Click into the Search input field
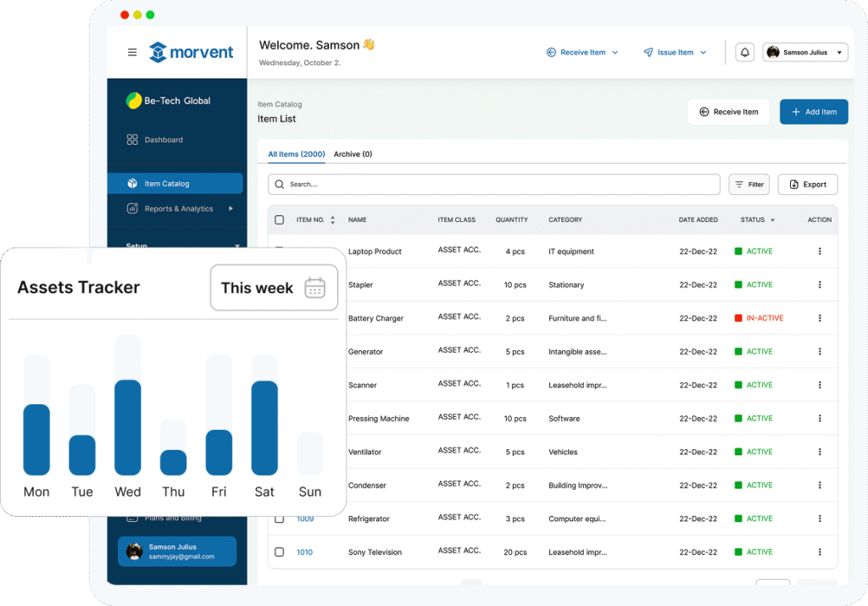This screenshot has height=606, width=868. pyautogui.click(x=500, y=185)
